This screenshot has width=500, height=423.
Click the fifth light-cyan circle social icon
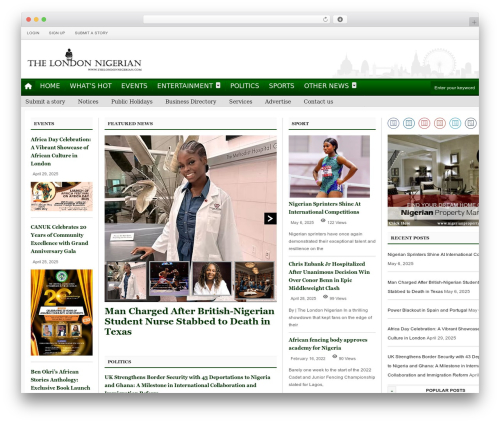click(x=455, y=123)
